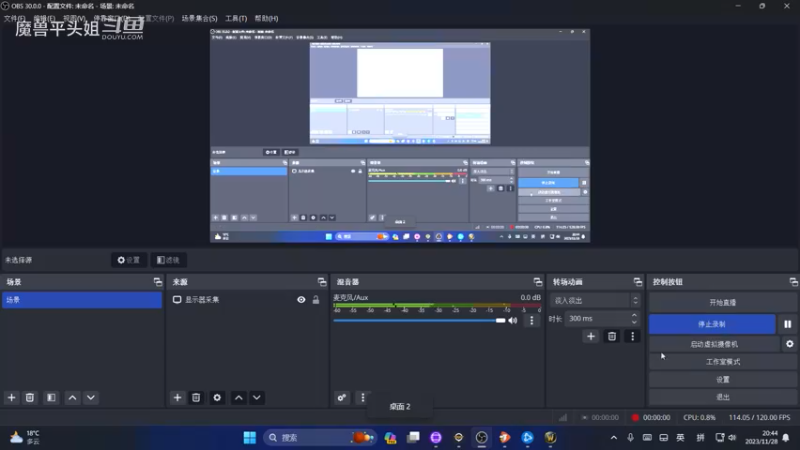
Task: Move scene down with the arrow icon
Action: point(91,397)
